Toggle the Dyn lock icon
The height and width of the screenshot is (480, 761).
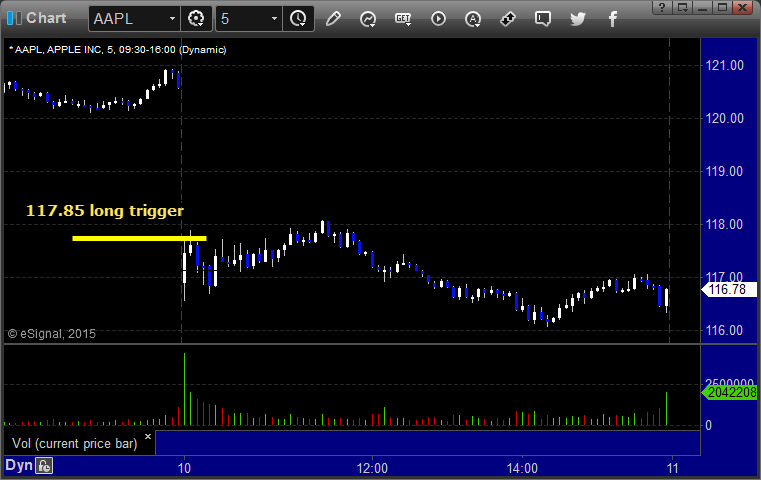[x=44, y=466]
